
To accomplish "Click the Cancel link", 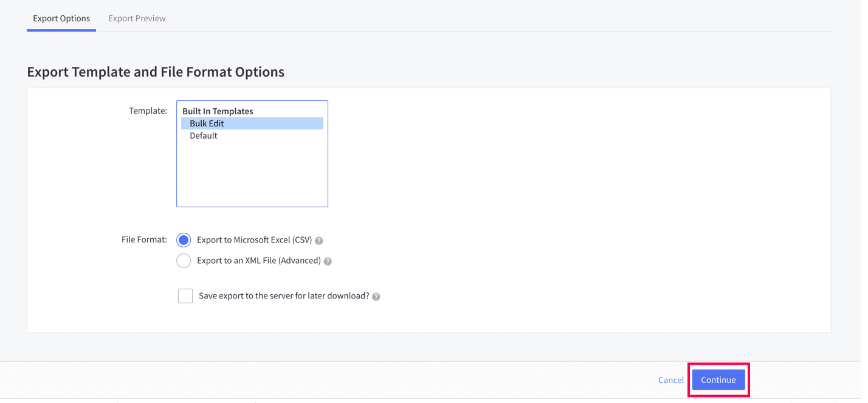I will (x=670, y=380).
